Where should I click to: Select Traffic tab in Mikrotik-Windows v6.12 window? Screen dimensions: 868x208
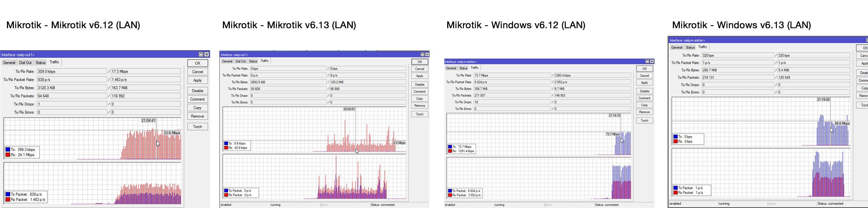(475, 68)
